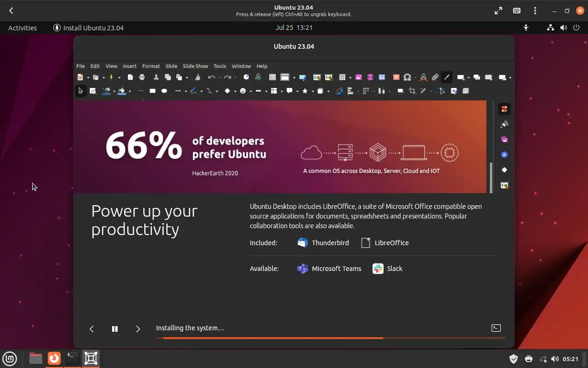Click the installation progress bar
Image resolution: width=588 pixels, height=368 pixels.
331,338
